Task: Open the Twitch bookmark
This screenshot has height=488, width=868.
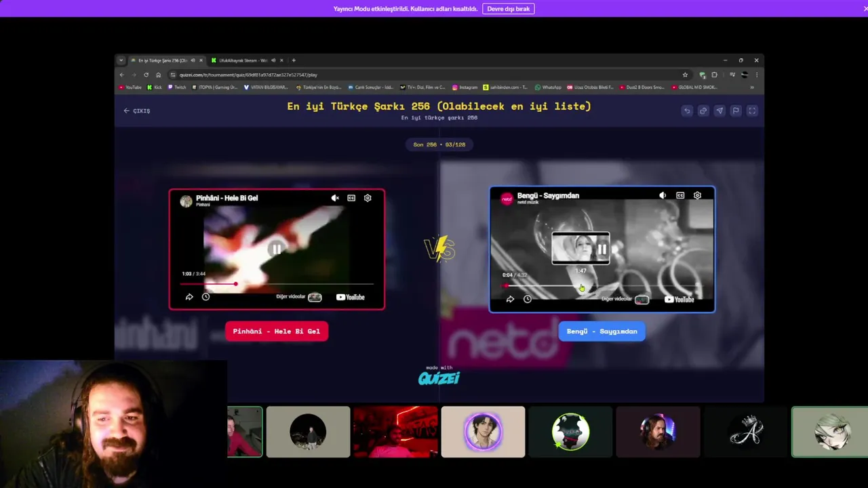Action: click(x=177, y=87)
